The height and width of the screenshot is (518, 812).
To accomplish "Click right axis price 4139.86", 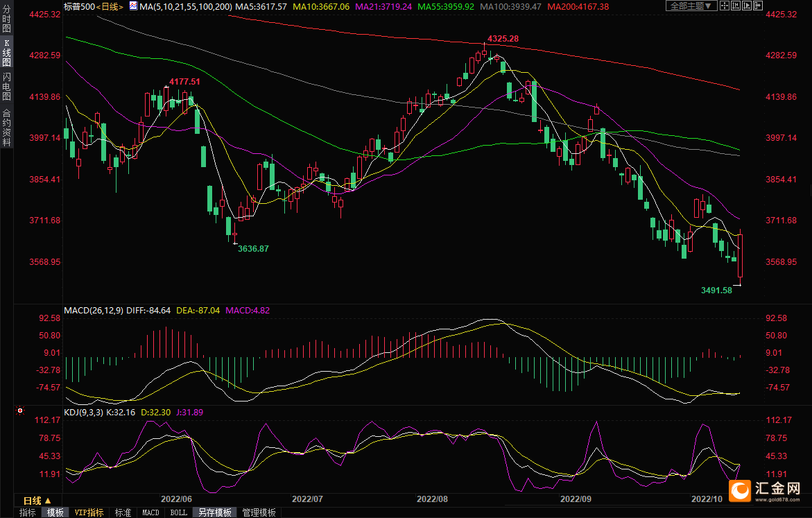I will click(x=781, y=97).
